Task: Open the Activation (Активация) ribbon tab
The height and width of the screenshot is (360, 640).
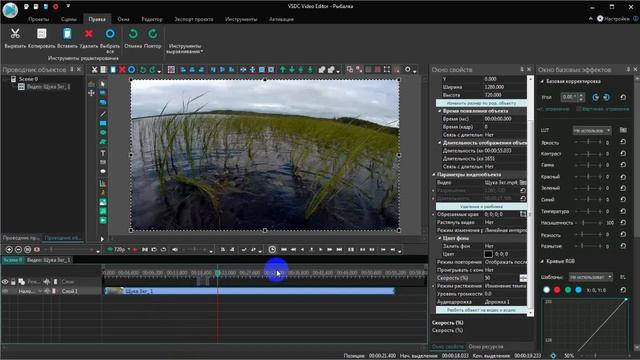Action: pos(281,19)
